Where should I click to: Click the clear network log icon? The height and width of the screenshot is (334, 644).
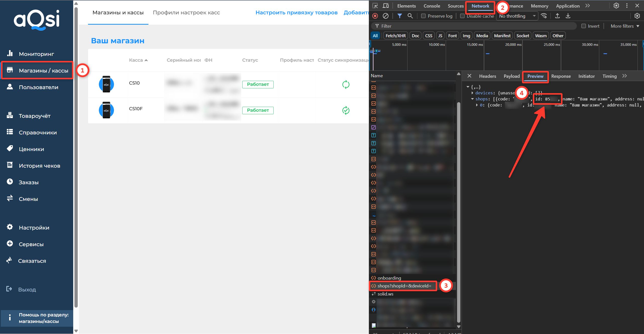385,16
